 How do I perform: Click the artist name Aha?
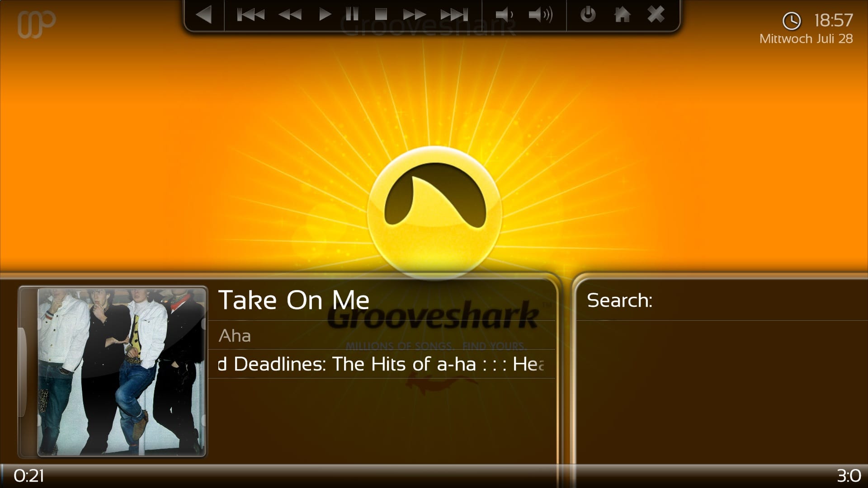point(235,336)
